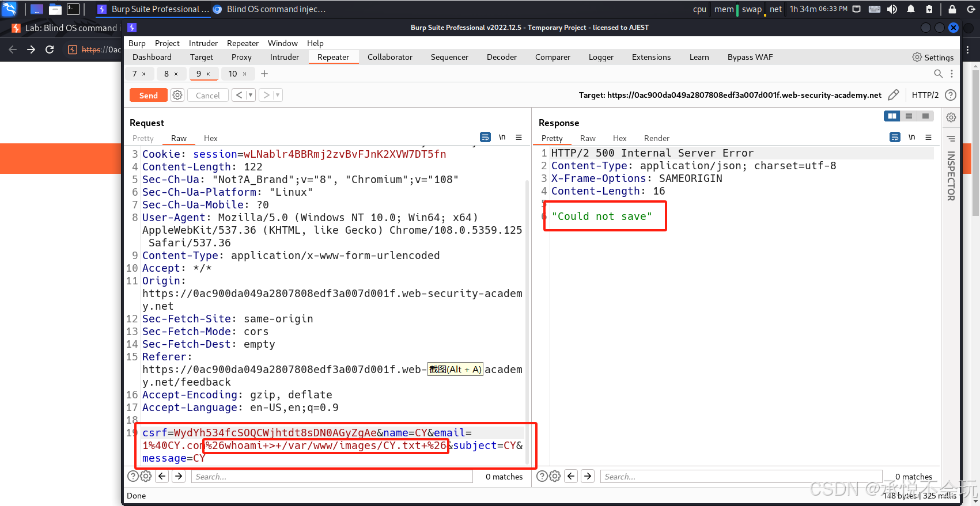
Task: Open the Project menu
Action: click(167, 43)
